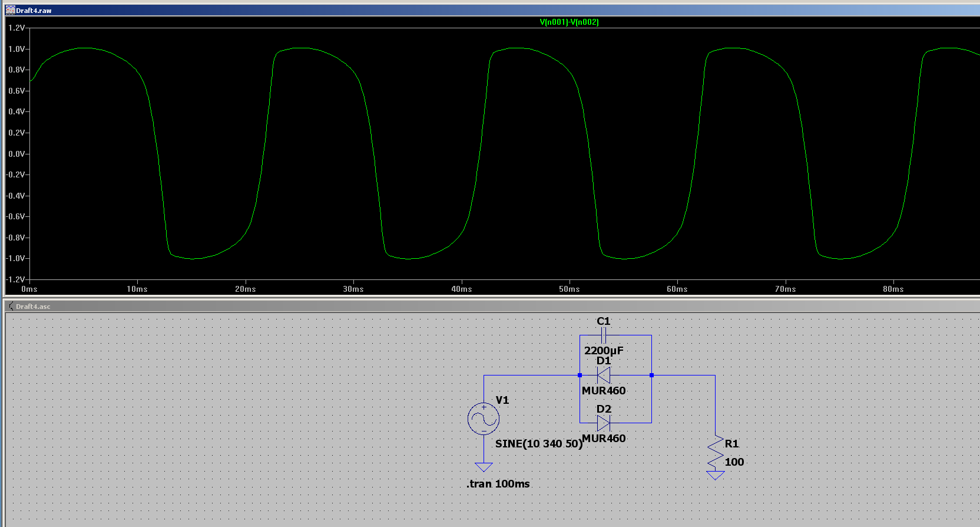Click the ground symbol below V1

click(x=484, y=467)
